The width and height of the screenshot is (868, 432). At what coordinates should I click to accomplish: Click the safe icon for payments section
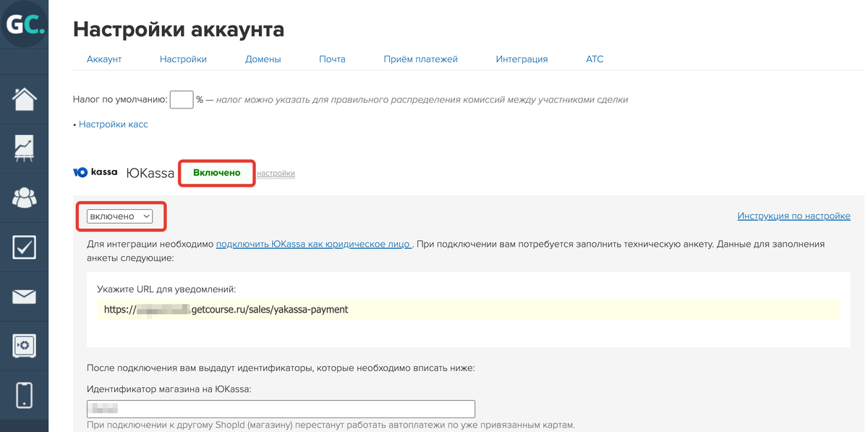click(x=24, y=345)
